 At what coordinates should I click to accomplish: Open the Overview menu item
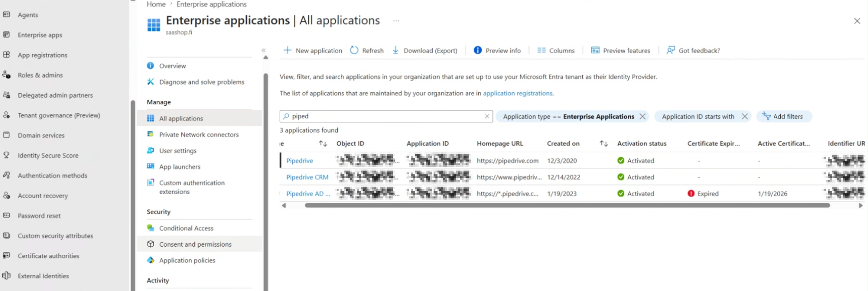coord(172,66)
